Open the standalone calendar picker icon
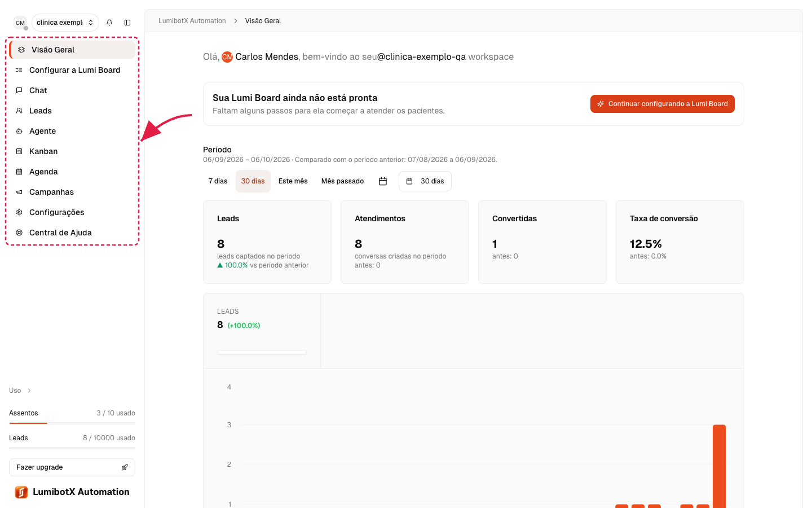Screen dimensions: 812x508 pyautogui.click(x=383, y=181)
